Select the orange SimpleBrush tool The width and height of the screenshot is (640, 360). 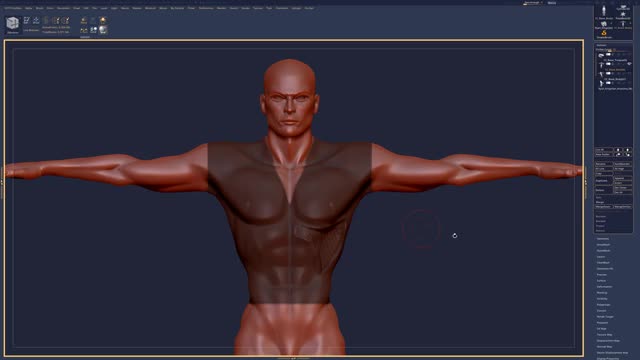604,33
